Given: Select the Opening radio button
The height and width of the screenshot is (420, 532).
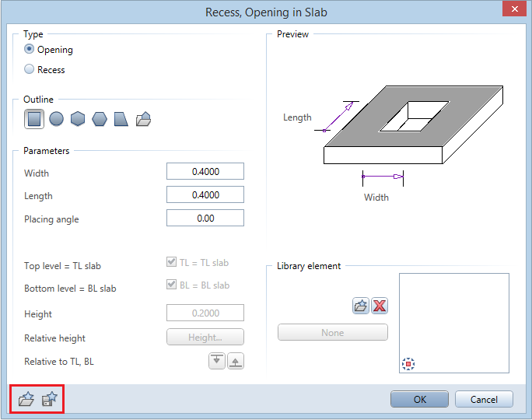Looking at the screenshot, I should [x=30, y=49].
